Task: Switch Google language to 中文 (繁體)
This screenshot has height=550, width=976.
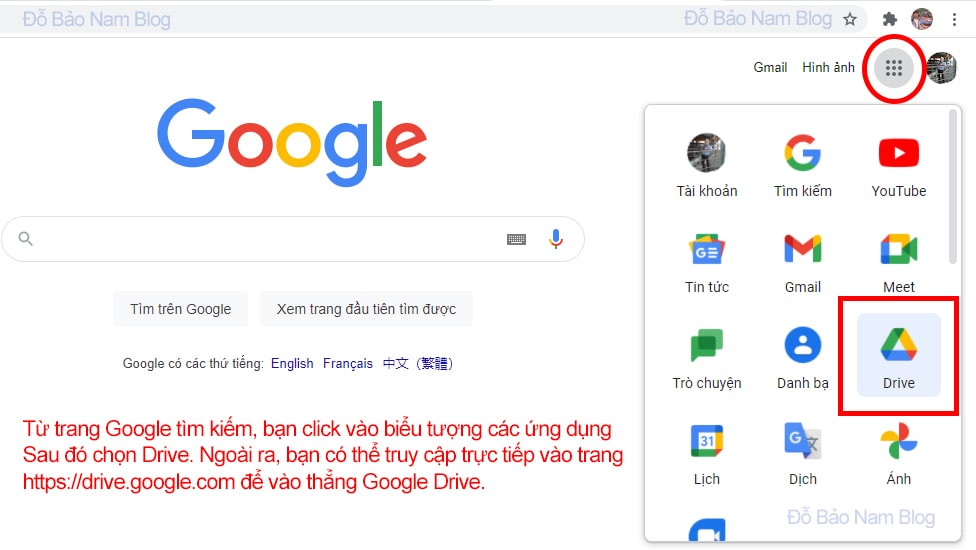Action: (x=418, y=363)
